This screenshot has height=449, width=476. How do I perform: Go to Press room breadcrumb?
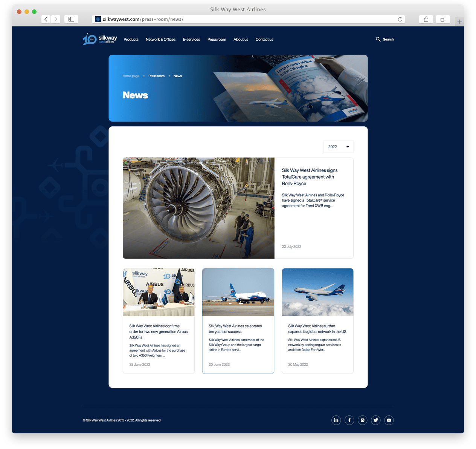156,76
